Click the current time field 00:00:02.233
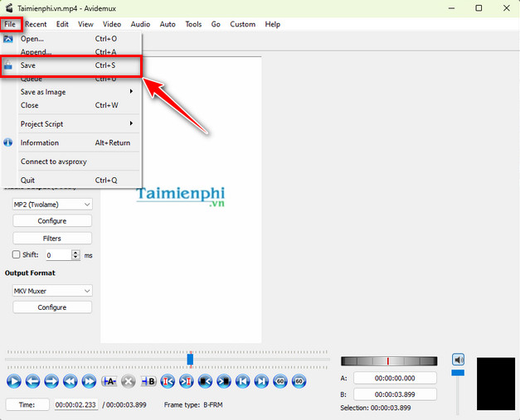 click(75, 405)
